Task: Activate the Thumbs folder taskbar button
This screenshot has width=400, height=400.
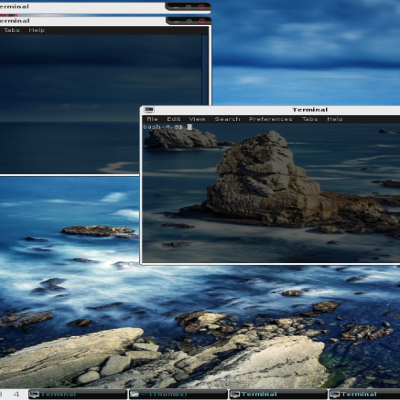Action: 178,395
